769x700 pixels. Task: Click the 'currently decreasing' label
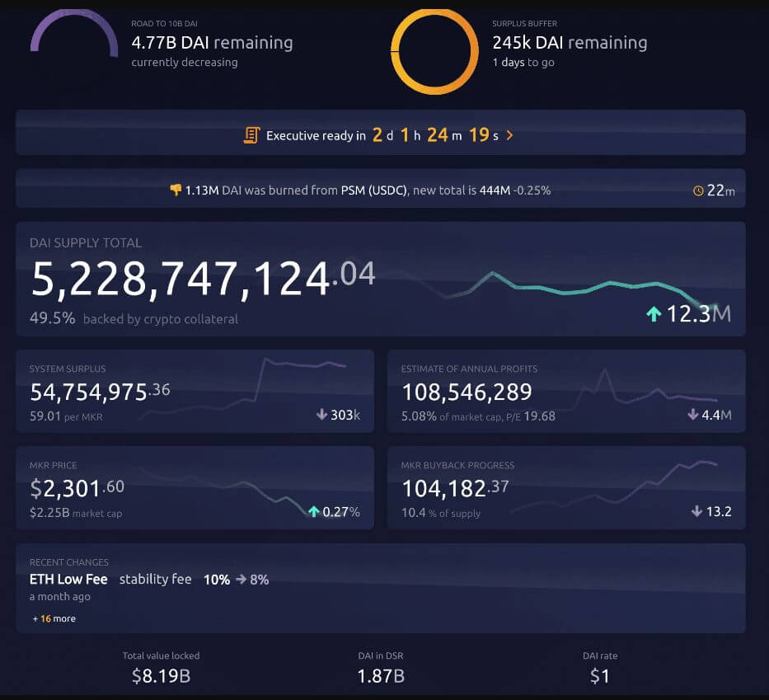tap(185, 63)
